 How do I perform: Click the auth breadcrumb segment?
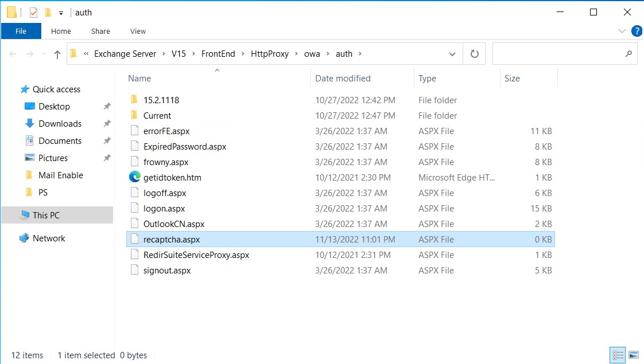pos(344,54)
